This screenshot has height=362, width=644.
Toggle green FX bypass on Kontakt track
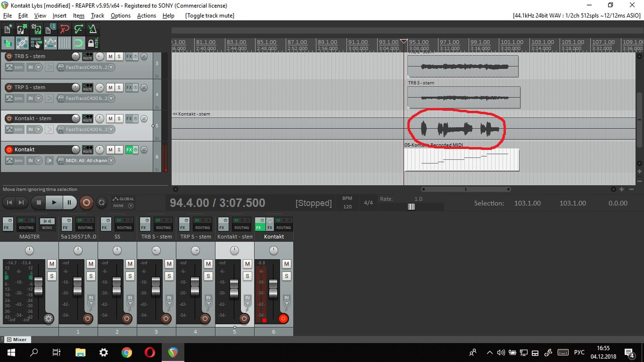click(x=136, y=149)
